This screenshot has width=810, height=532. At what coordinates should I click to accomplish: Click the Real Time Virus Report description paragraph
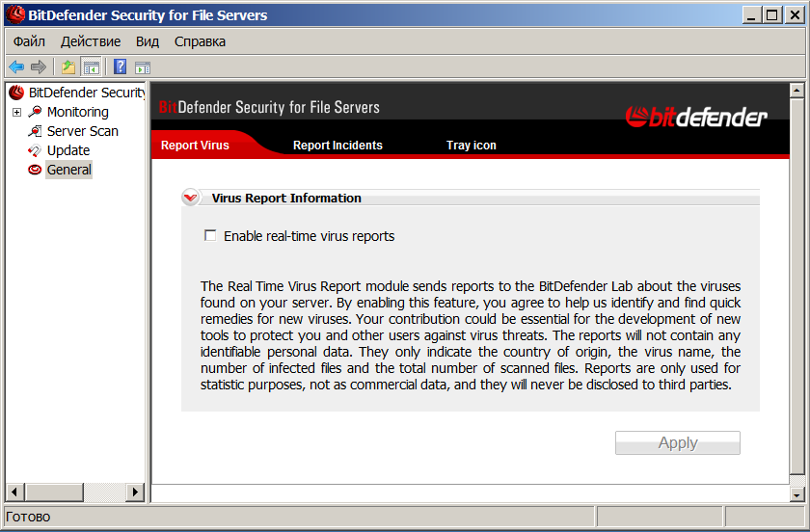coord(471,335)
